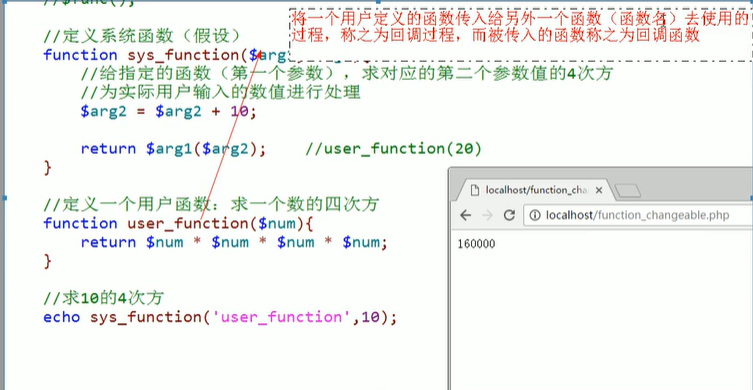The width and height of the screenshot is (753, 390).
Task: Reload the localhost page
Action: point(509,215)
